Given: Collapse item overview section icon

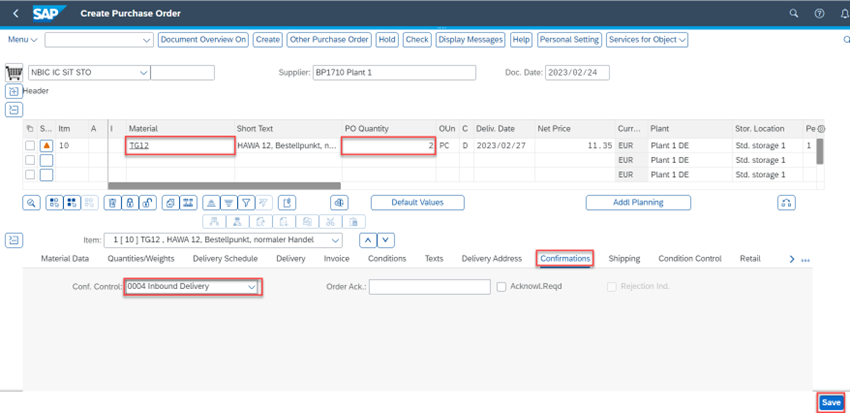Looking at the screenshot, I should [14, 109].
